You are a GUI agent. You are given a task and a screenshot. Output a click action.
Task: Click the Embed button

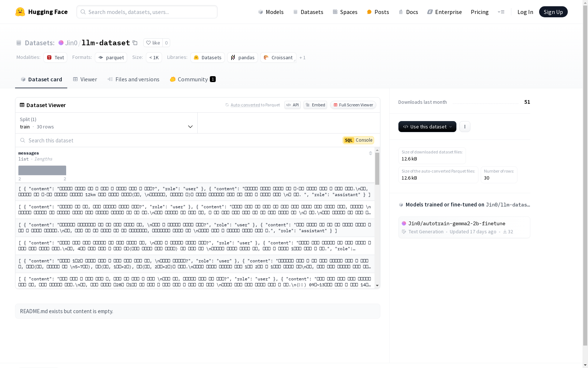(315, 105)
